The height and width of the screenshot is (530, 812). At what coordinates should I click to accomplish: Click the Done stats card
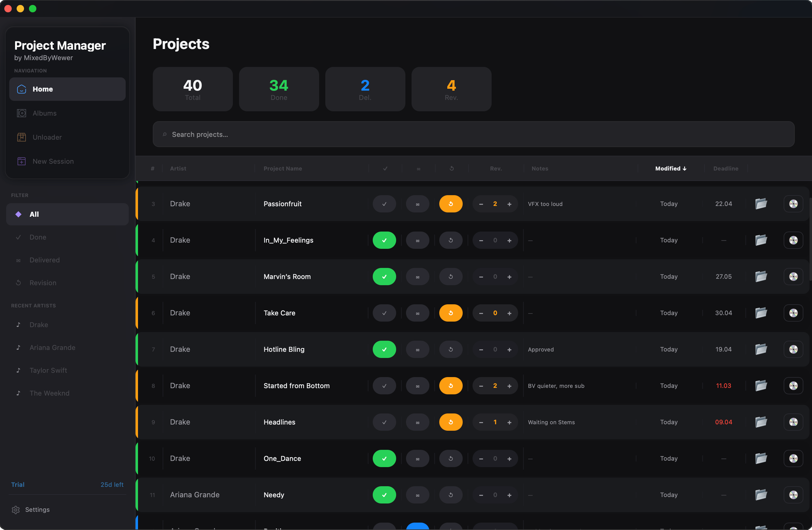279,89
